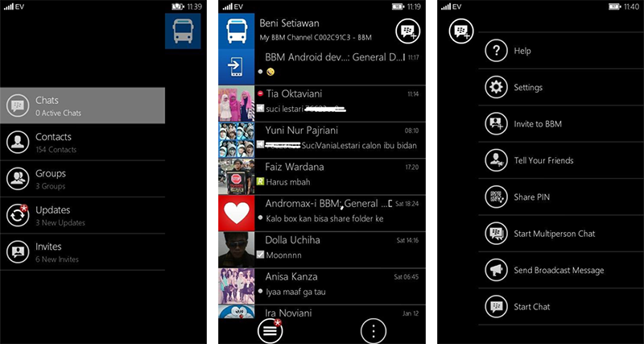Open Beni Setiawan profile name
This screenshot has height=344, width=644.
tap(289, 23)
